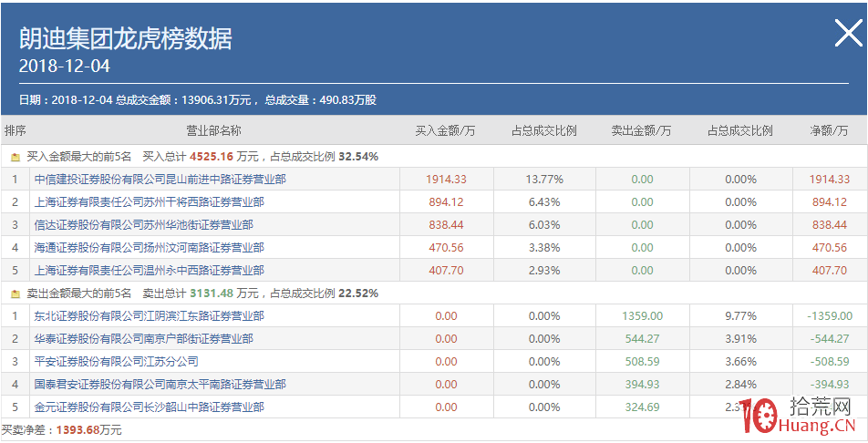This screenshot has width=868, height=443.
Task: Open 上海证券有限责任公司温州永中西路证券营业部 link
Action: tap(150, 270)
